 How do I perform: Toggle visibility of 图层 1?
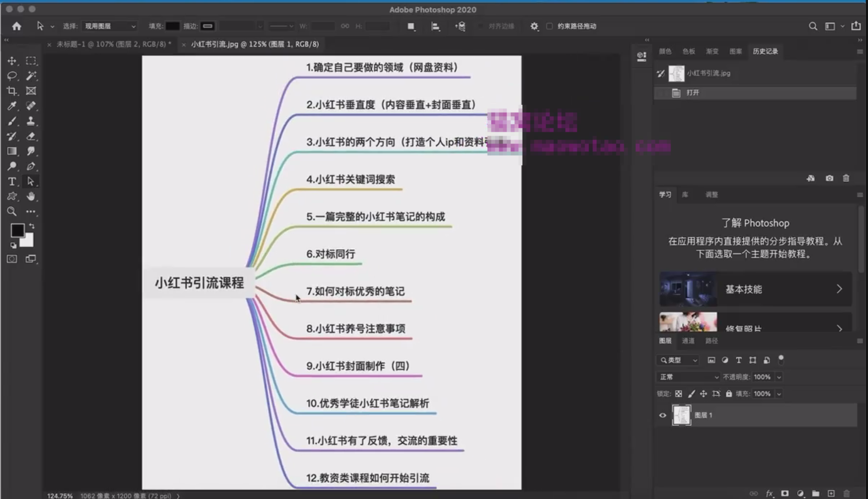[663, 415]
